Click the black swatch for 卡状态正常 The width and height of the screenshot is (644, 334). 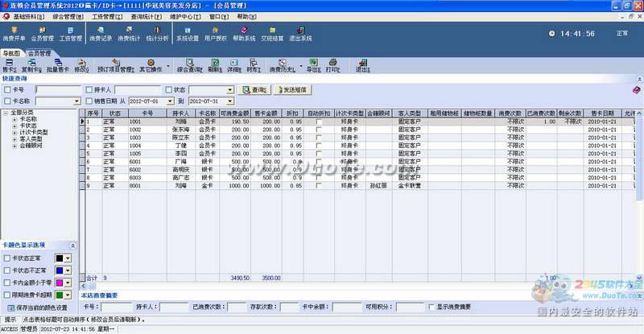pyautogui.click(x=60, y=258)
